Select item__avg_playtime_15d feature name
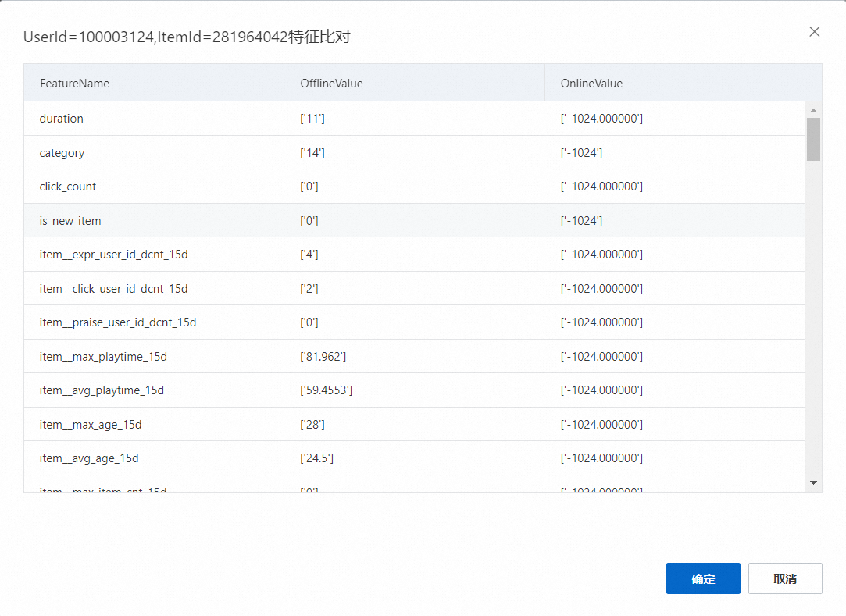The height and width of the screenshot is (616, 846). (102, 390)
